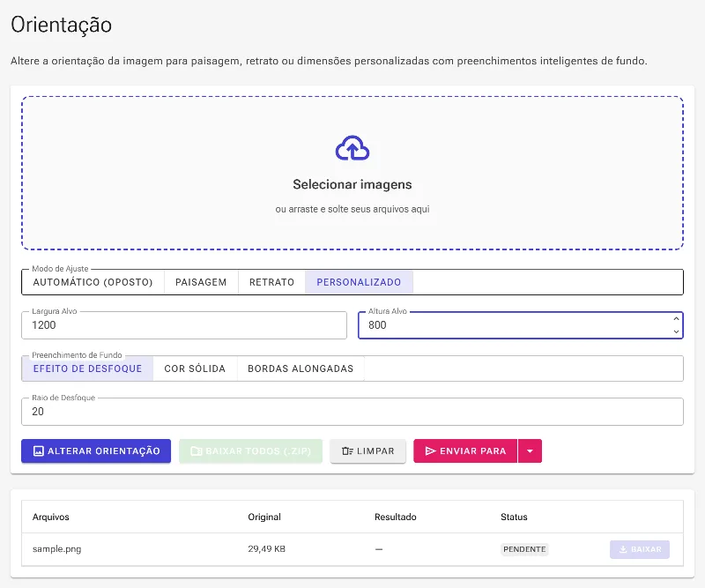Image resolution: width=705 pixels, height=588 pixels.
Task: Choose Efeito de Desfoque background fill
Action: click(87, 368)
